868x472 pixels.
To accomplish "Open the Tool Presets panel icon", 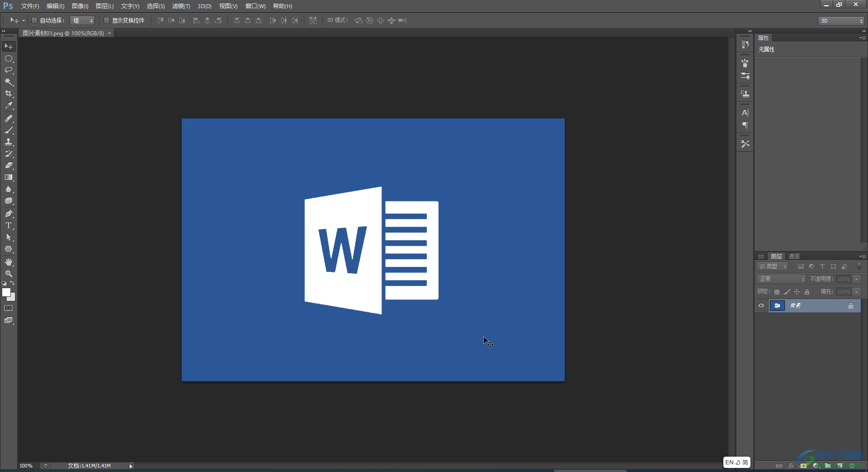I will tap(745, 144).
